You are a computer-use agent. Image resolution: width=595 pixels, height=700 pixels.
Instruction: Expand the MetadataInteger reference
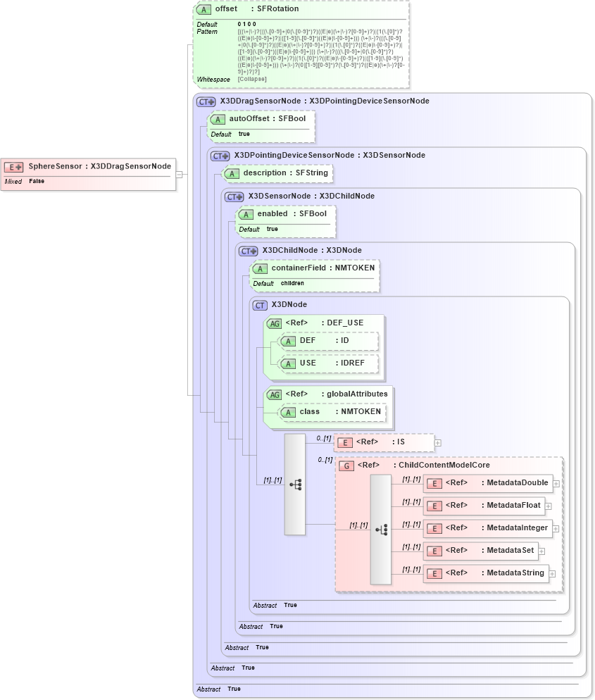(556, 529)
